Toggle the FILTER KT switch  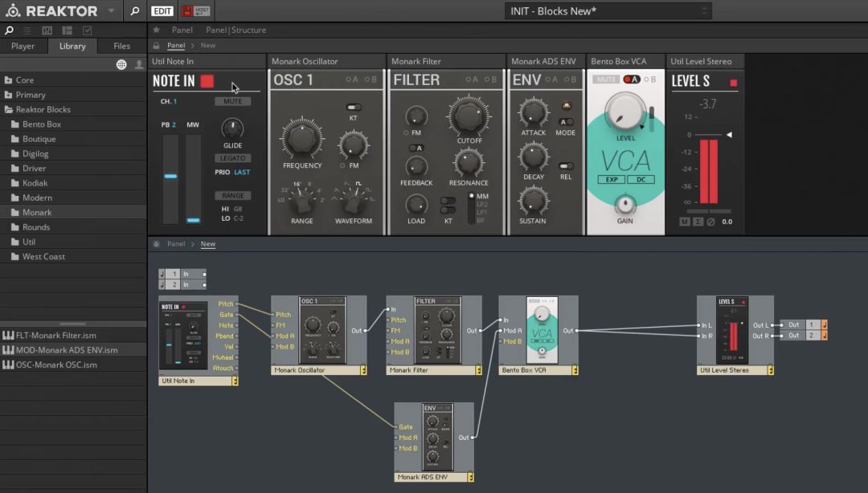(x=448, y=206)
